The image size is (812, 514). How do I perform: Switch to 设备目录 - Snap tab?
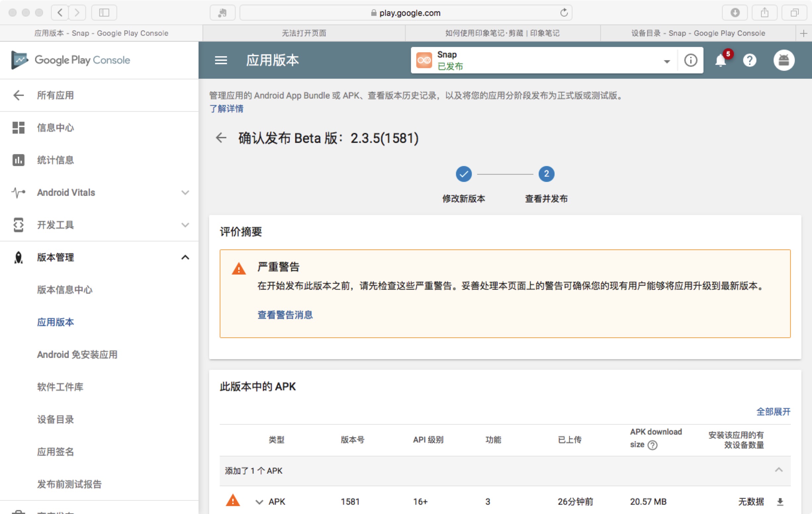click(698, 33)
